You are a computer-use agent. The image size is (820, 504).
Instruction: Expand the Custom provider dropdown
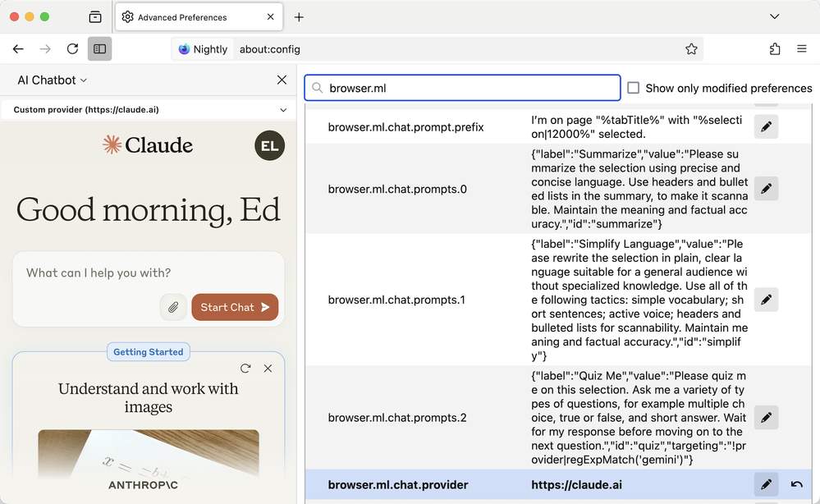click(149, 110)
